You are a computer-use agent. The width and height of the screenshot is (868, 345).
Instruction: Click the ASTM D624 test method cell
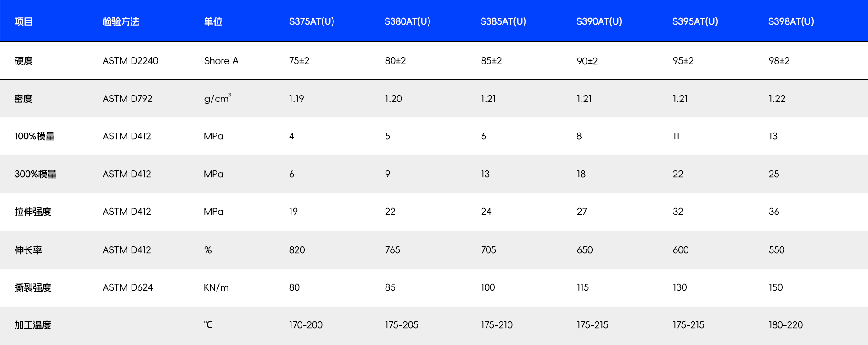[x=127, y=287]
